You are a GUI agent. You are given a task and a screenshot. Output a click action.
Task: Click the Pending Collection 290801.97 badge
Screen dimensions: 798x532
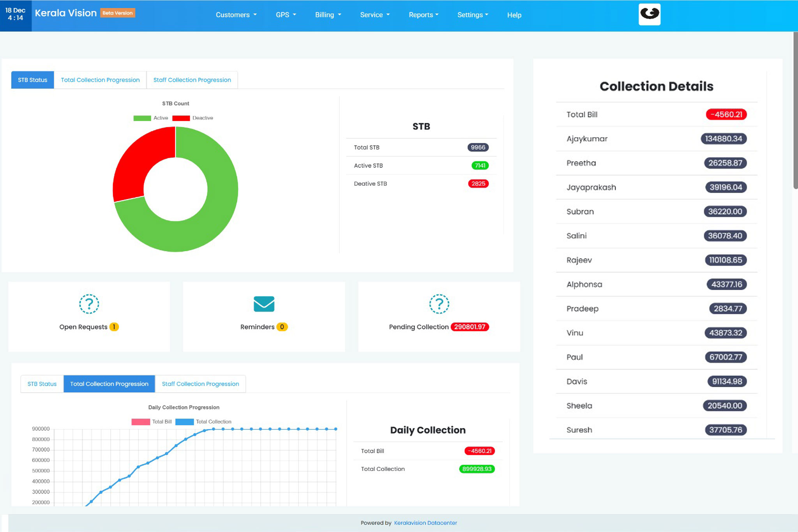(x=470, y=327)
